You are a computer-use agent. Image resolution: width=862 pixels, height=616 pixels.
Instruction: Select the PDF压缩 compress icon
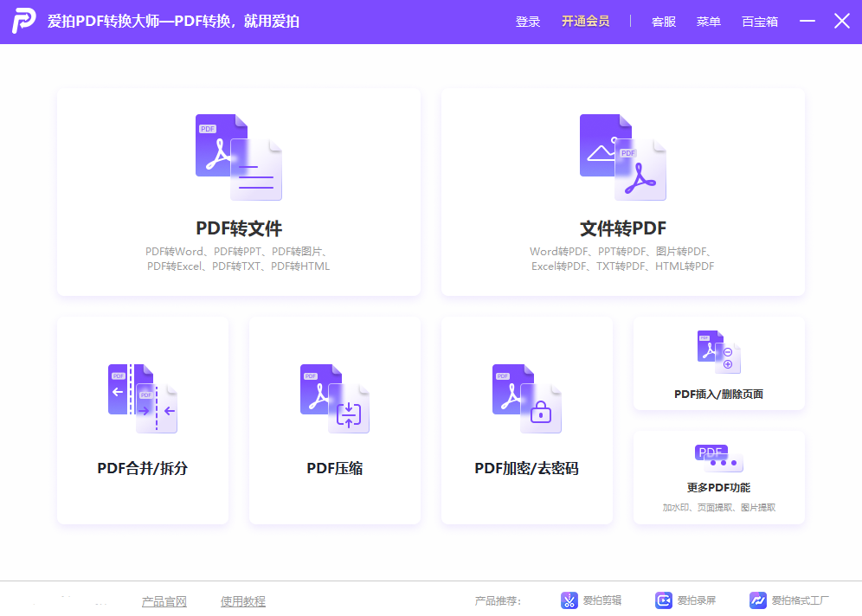pyautogui.click(x=335, y=398)
